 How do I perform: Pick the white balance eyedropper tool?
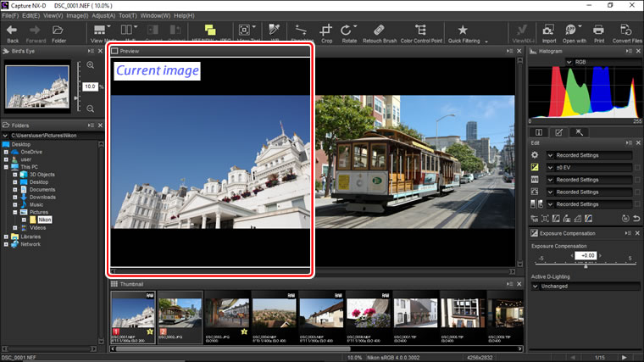point(274,30)
